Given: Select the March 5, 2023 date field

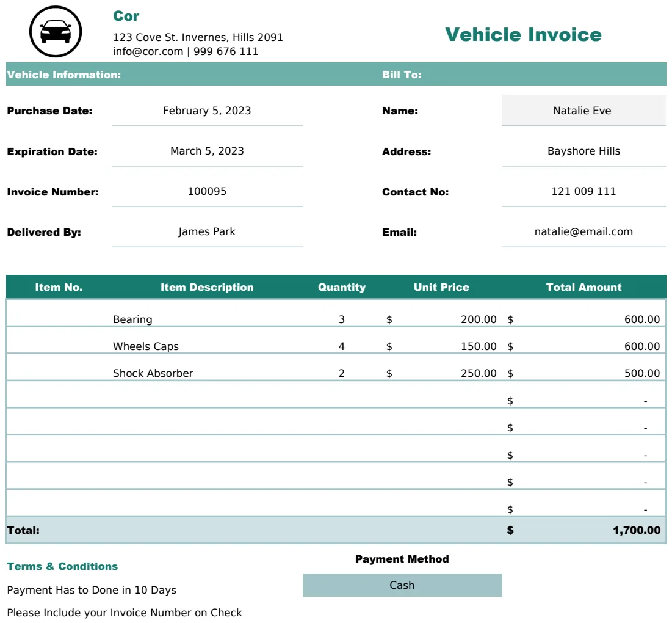Looking at the screenshot, I should pos(207,151).
